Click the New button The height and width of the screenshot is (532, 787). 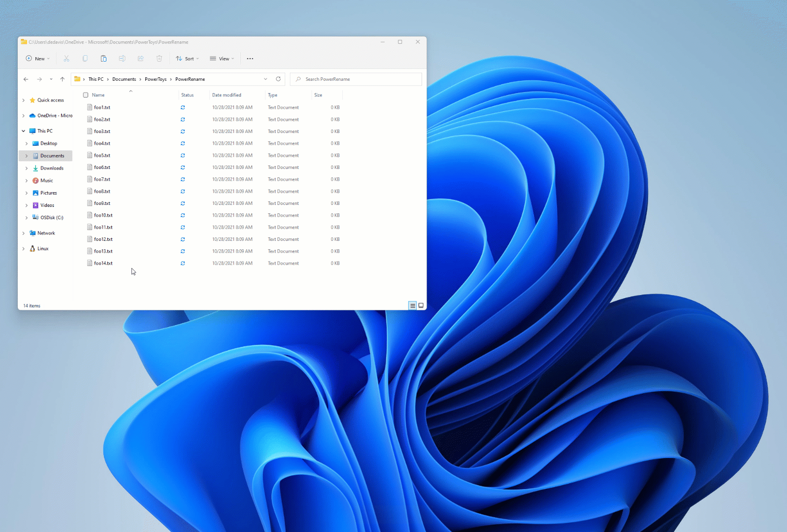[x=37, y=59]
